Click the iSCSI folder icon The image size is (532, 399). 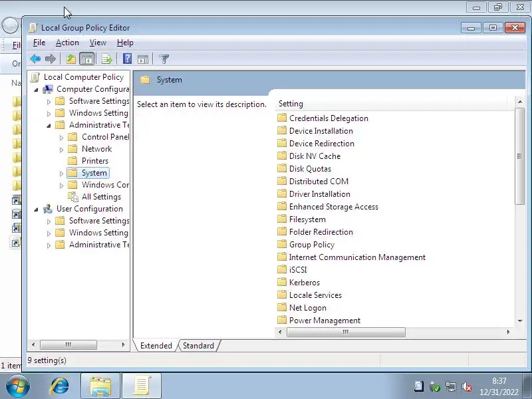282,270
